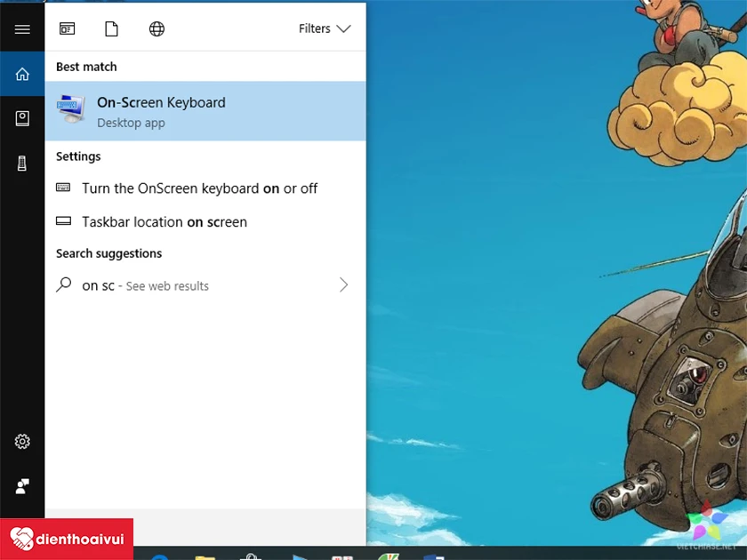Screen dimensions: 747x560
Task: Click the On-Screen Keyboard app icon
Action: click(x=70, y=108)
